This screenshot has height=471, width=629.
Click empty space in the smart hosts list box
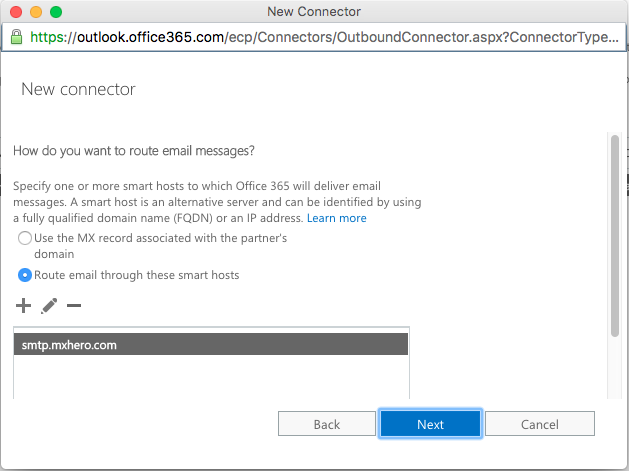pos(211,376)
